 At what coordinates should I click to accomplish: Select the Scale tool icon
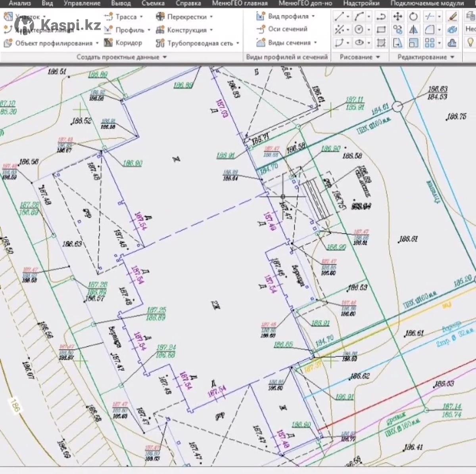click(413, 43)
